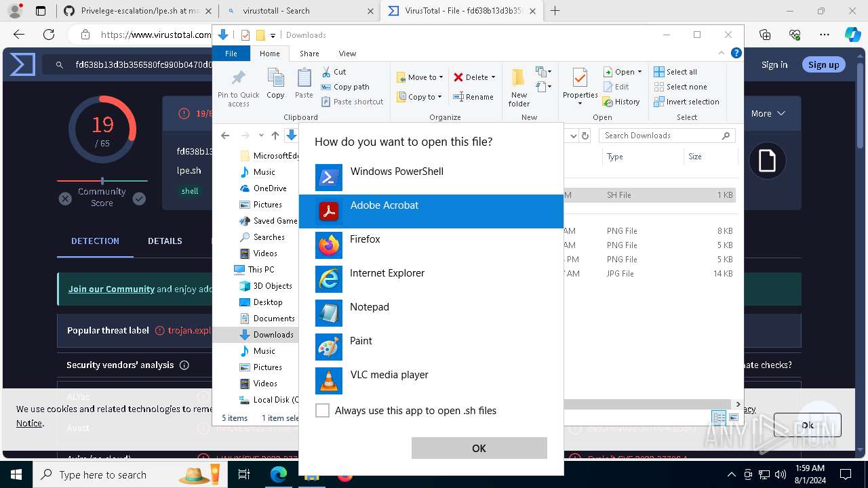This screenshot has width=868, height=488.
Task: Click the Join our Community link
Action: point(111,289)
